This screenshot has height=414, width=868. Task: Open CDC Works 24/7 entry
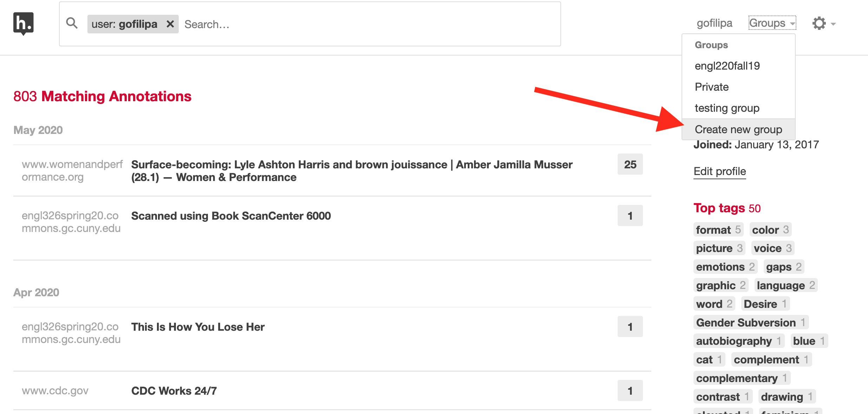pyautogui.click(x=174, y=391)
